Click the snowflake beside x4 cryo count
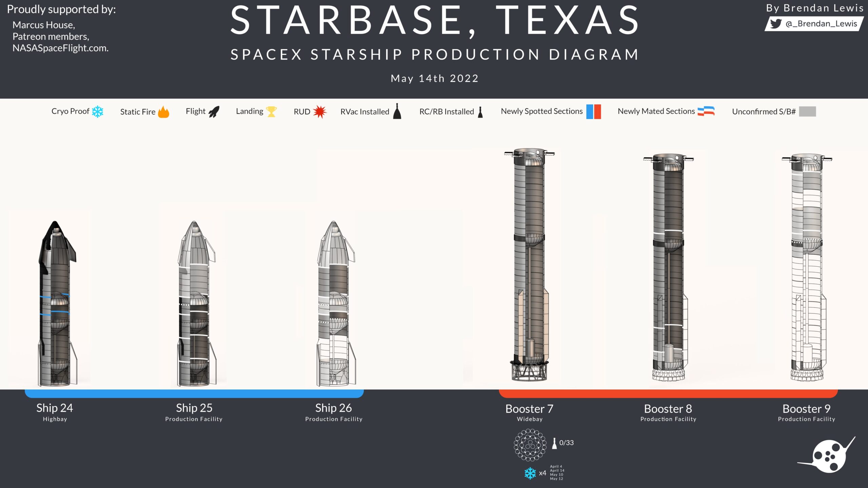868x488 pixels. [x=530, y=473]
